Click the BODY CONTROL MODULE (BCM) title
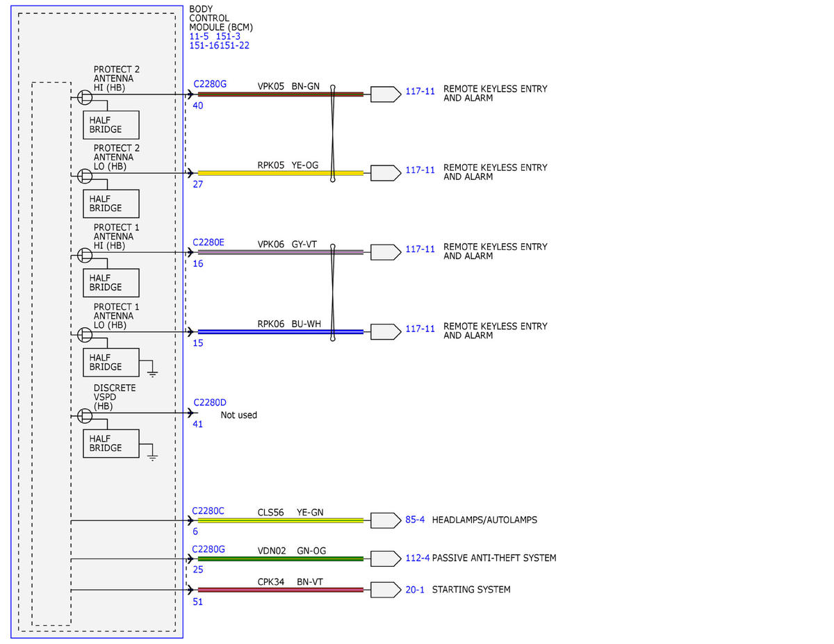Image resolution: width=834 pixels, height=644 pixels. (x=221, y=18)
